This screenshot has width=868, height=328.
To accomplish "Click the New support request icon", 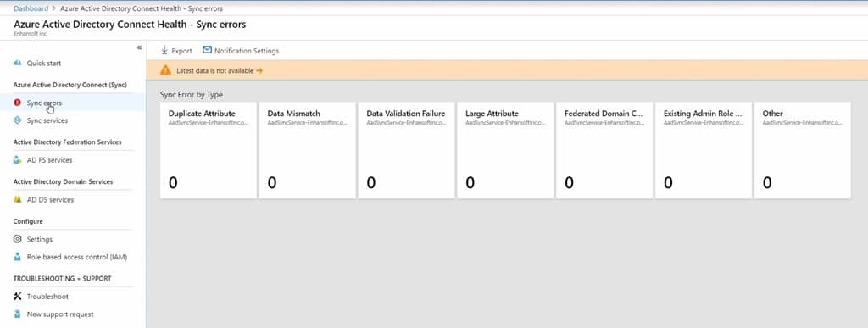I will coord(17,314).
